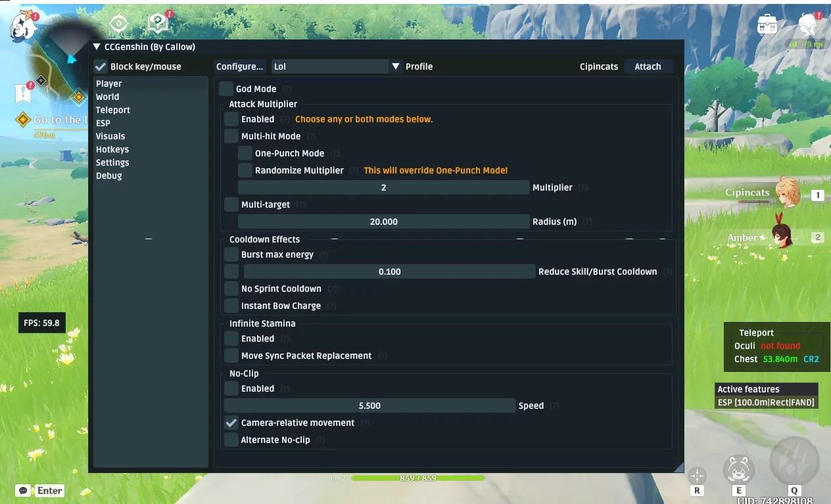Open the Events compass icon

[118, 24]
